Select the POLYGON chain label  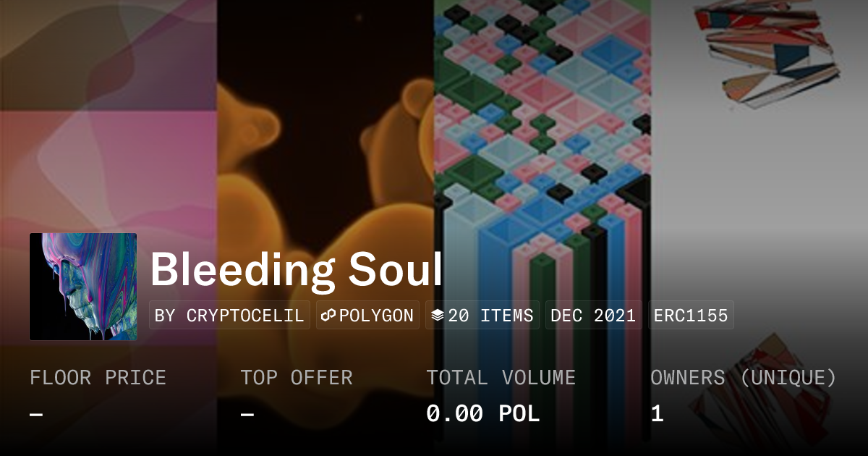376,316
